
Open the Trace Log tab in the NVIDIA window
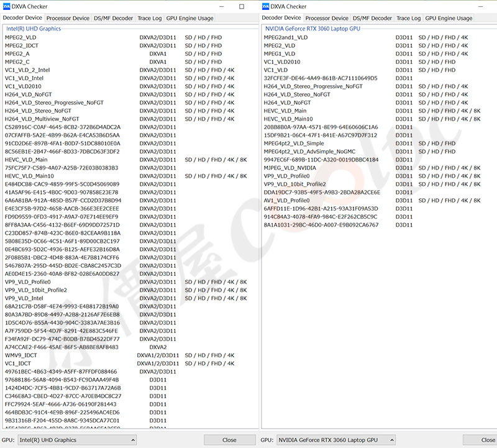[409, 19]
